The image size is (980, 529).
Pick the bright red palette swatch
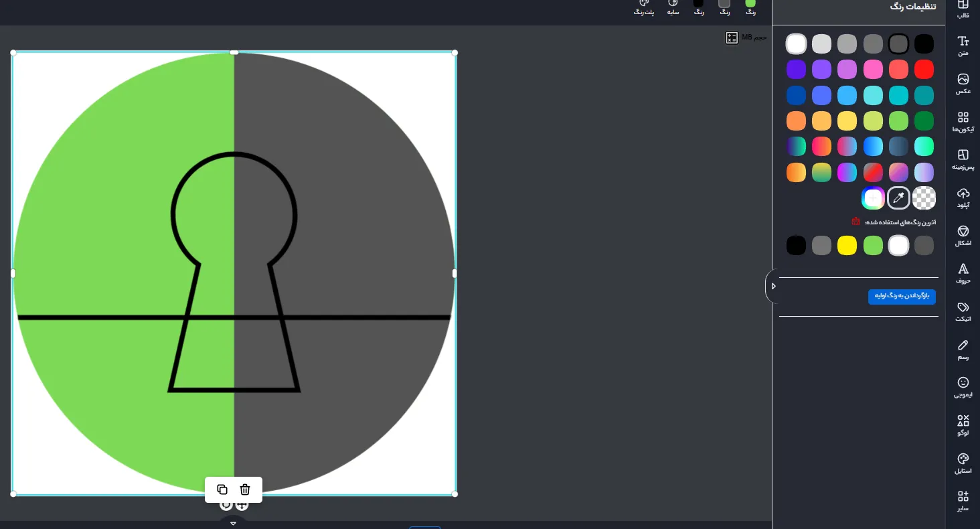coord(924,69)
